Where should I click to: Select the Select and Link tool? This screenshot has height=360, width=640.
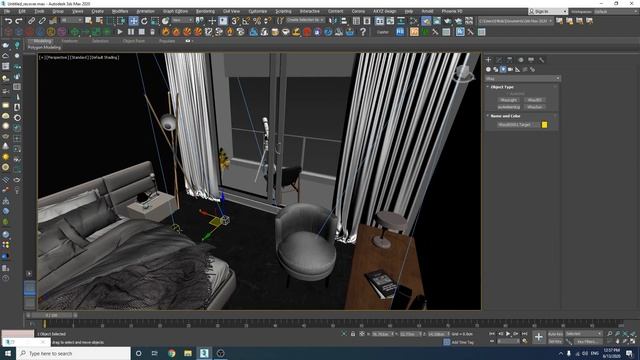tap(31, 20)
